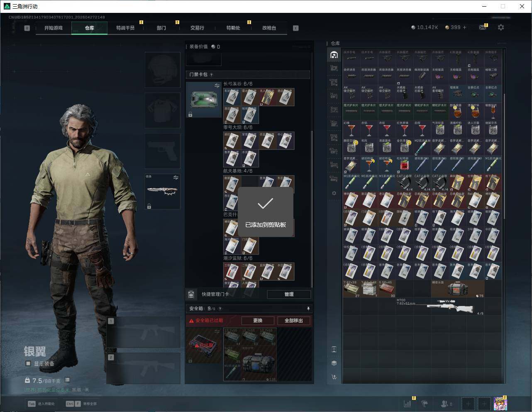
Task: Click the expired safe box thumbnail
Action: 203,346
